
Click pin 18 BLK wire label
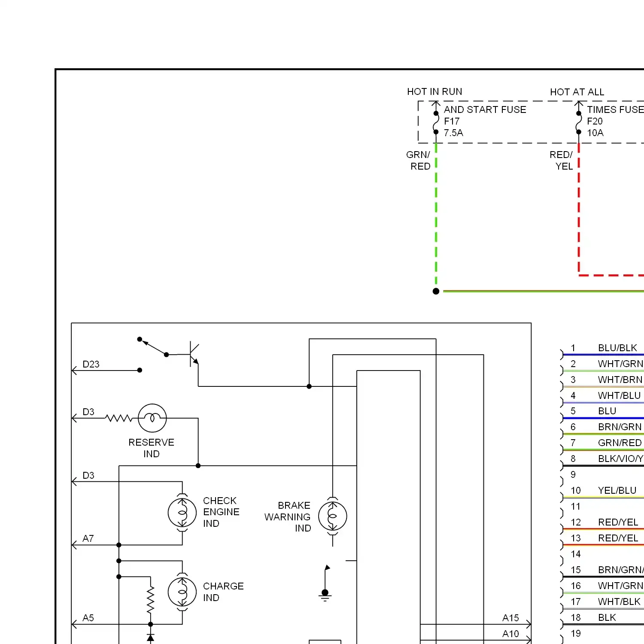point(607,617)
